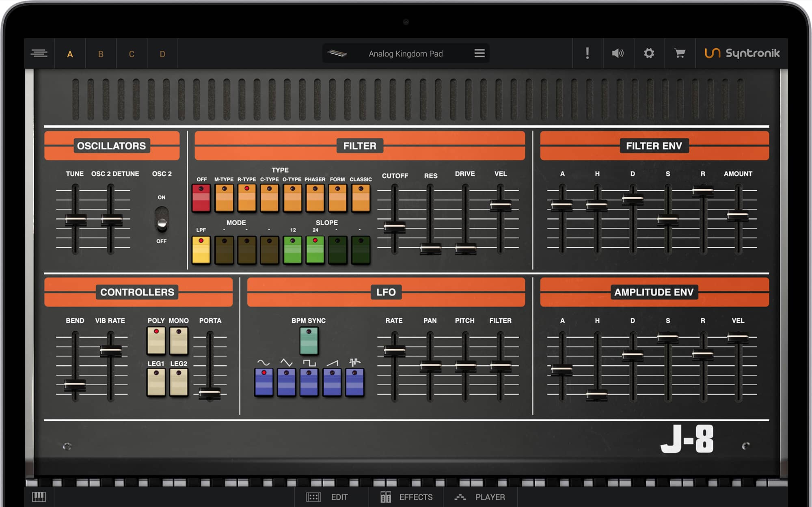Enable MONO voice mode
Image resolution: width=812 pixels, height=507 pixels.
coord(179,341)
